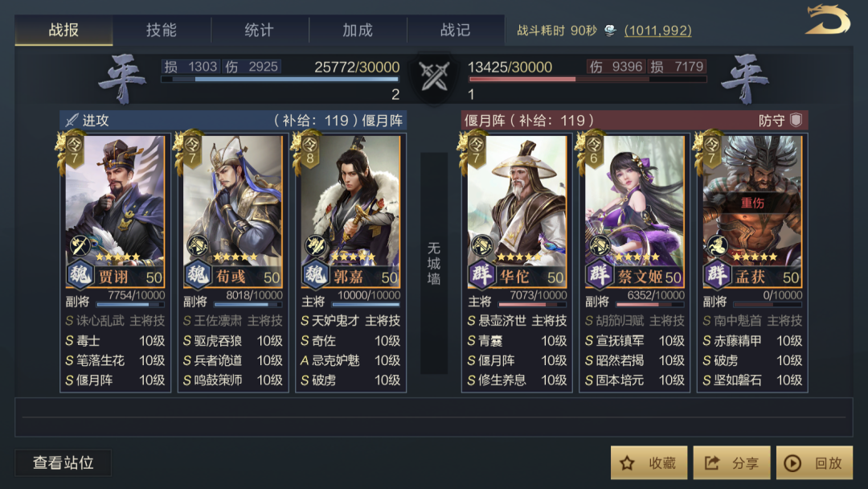The image size is (868, 489).
Task: Switch to the 技能 tab
Action: 162,30
